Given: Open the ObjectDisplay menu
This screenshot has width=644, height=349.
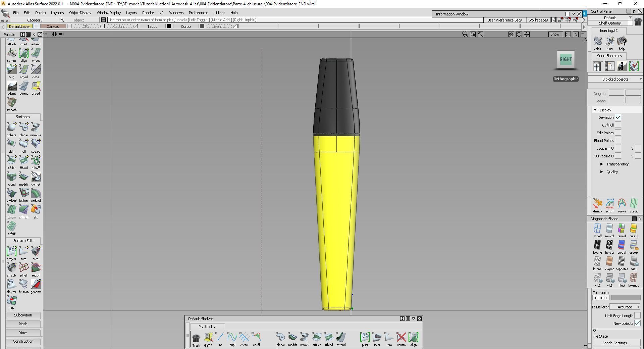Looking at the screenshot, I should tap(80, 13).
